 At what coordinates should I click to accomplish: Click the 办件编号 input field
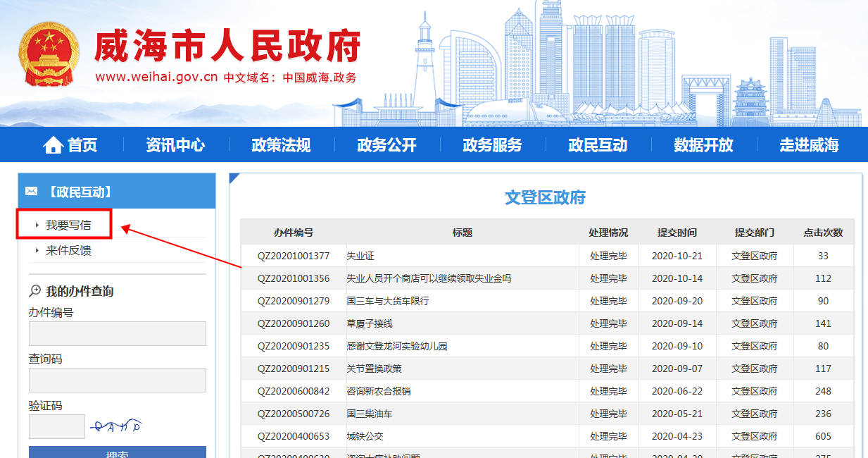tap(117, 334)
